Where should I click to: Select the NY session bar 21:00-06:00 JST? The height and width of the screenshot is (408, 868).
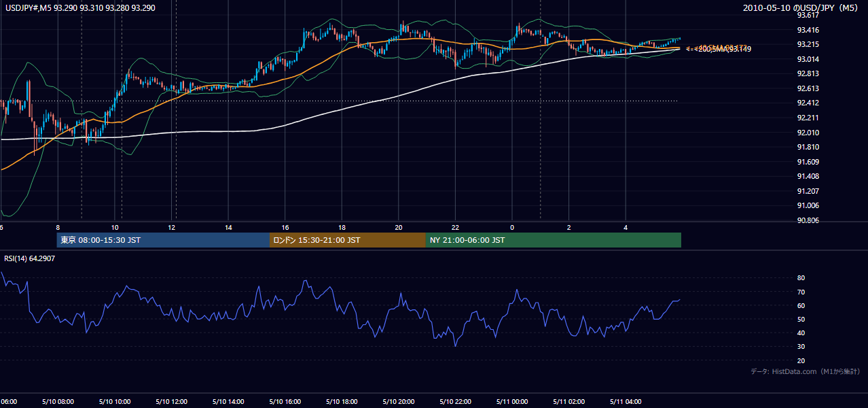[x=554, y=240]
